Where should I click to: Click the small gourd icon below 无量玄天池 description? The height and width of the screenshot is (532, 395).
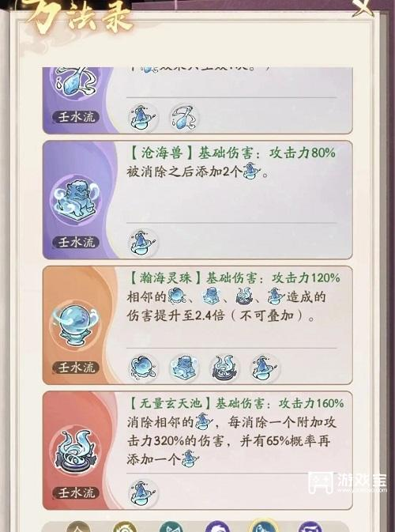(144, 493)
